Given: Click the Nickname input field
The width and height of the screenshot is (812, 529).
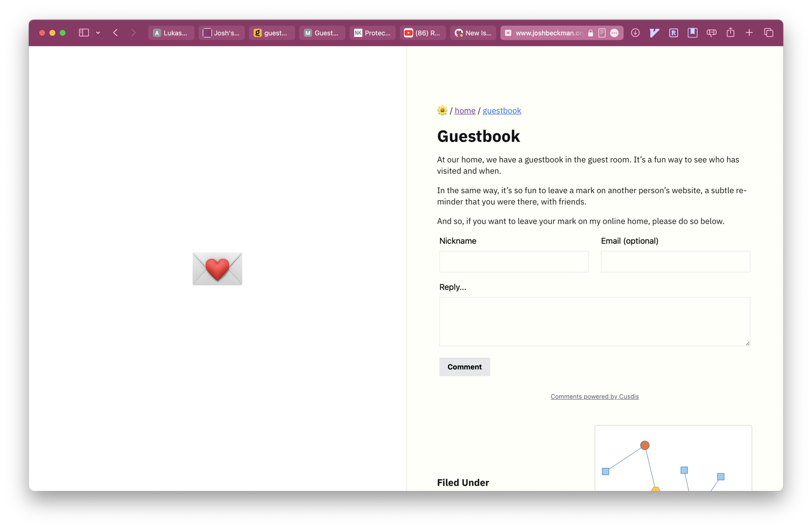Looking at the screenshot, I should pyautogui.click(x=514, y=261).
